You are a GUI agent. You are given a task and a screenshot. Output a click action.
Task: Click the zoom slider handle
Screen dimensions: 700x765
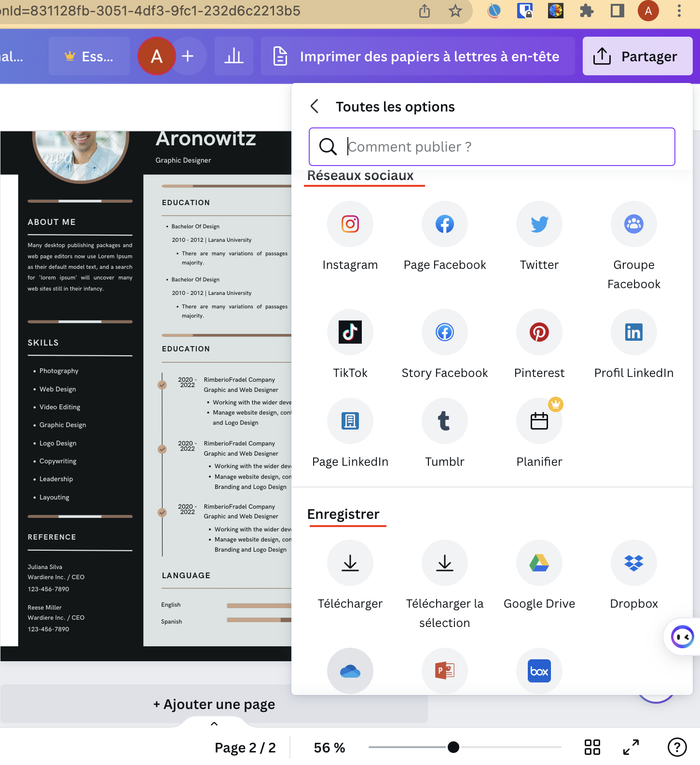tap(453, 747)
